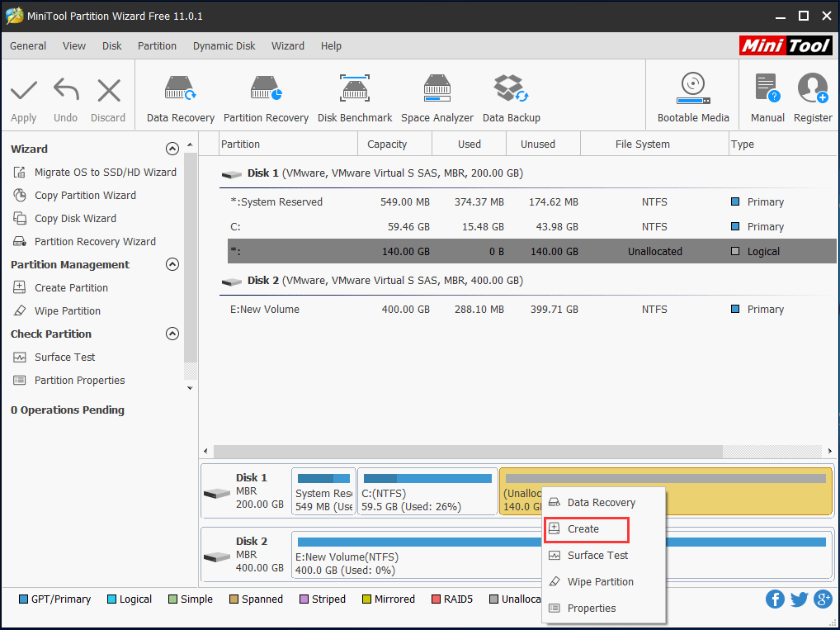Open the Google Plus share icon

(x=823, y=599)
